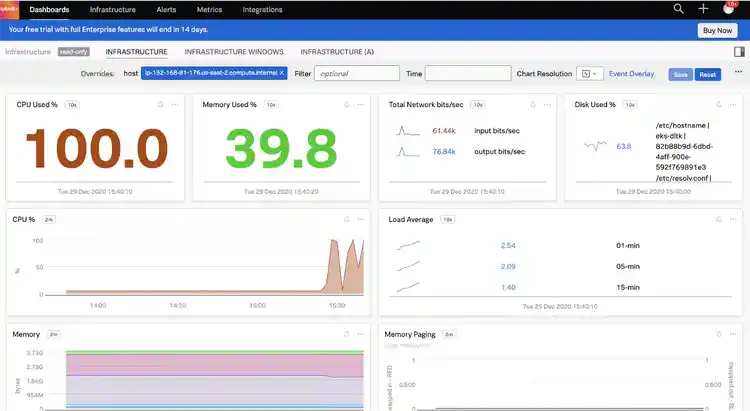Click the Filter optional input field

point(357,73)
